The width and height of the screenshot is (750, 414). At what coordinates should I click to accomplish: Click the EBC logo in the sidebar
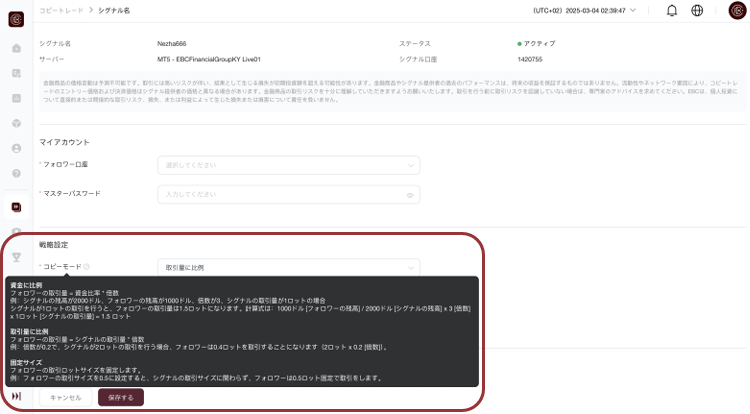16,19
